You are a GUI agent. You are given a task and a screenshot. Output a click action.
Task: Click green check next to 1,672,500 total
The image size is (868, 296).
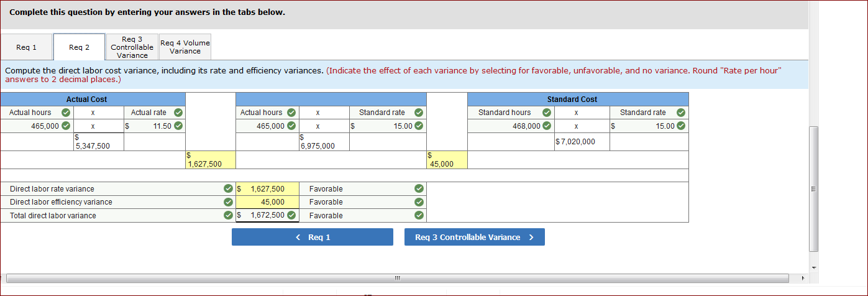point(291,216)
